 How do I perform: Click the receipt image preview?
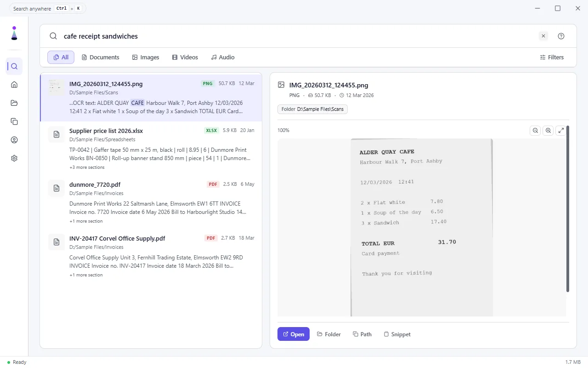(422, 228)
